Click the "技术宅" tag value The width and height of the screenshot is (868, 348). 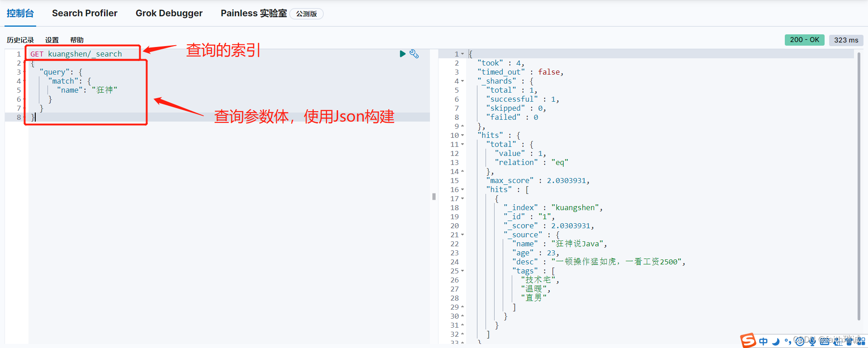point(538,280)
